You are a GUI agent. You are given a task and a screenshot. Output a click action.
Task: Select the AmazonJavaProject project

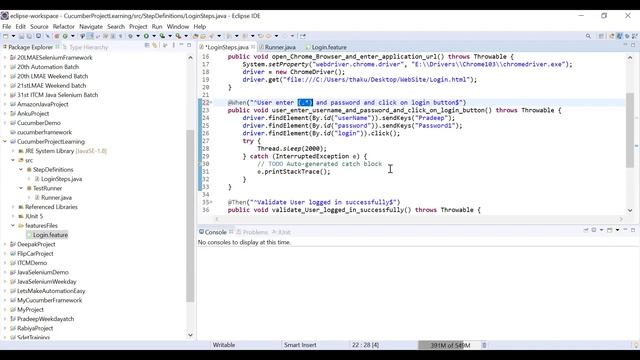point(42,104)
